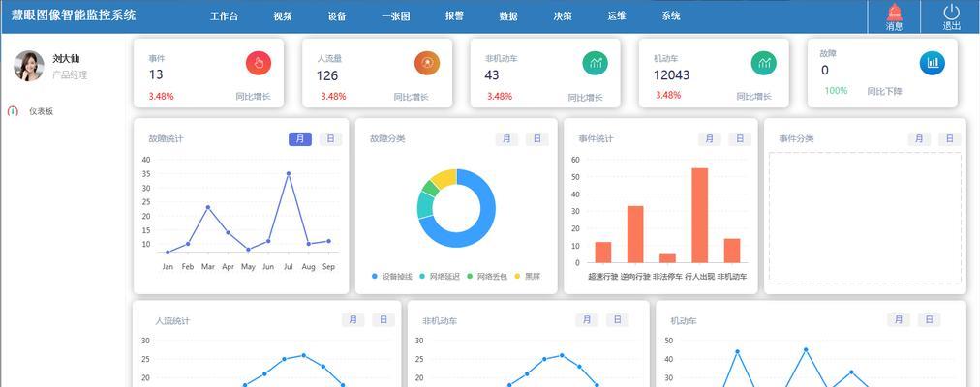Click the 故障 100% percentage

point(836,91)
